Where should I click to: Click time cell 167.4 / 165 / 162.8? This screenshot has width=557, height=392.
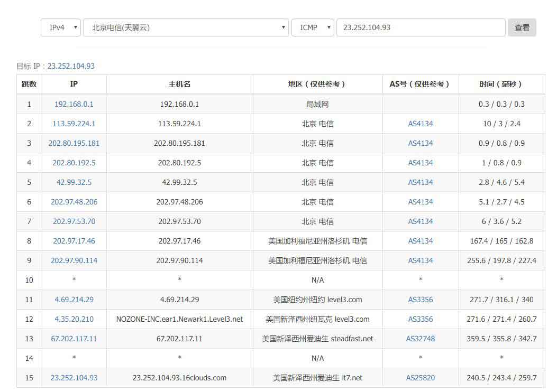pos(501,241)
